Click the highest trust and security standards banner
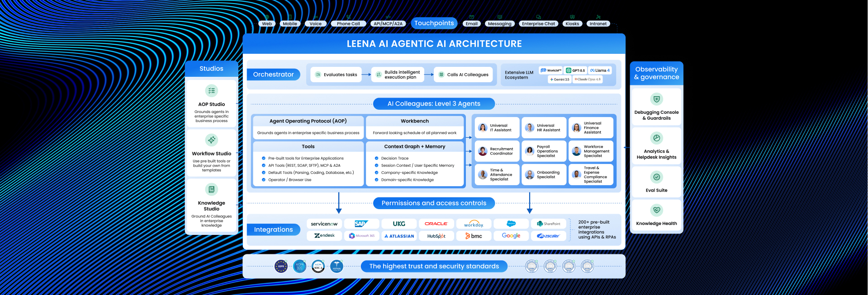The width and height of the screenshot is (868, 295). click(434, 266)
